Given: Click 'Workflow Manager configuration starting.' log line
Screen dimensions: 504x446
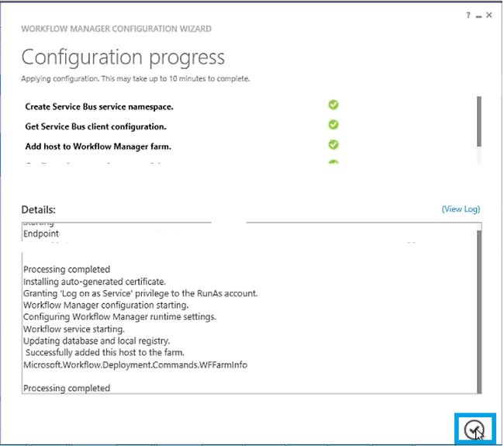Looking at the screenshot, I should point(105,305).
